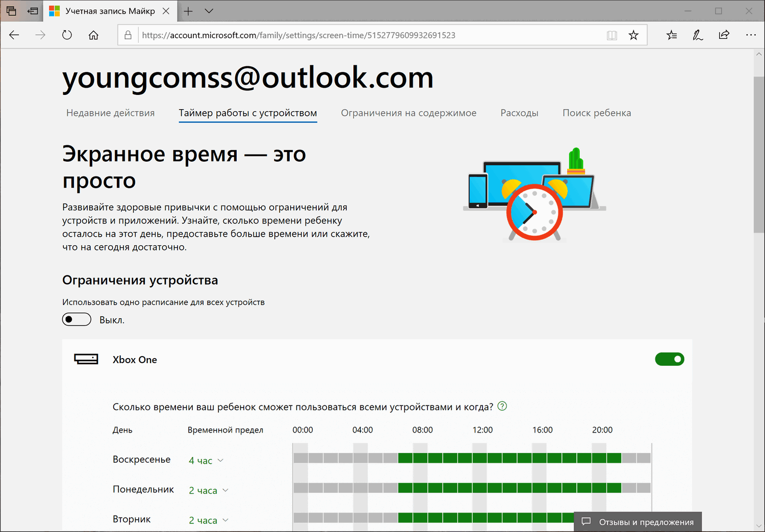Open the Find your child tab
The image size is (765, 532).
(x=597, y=113)
